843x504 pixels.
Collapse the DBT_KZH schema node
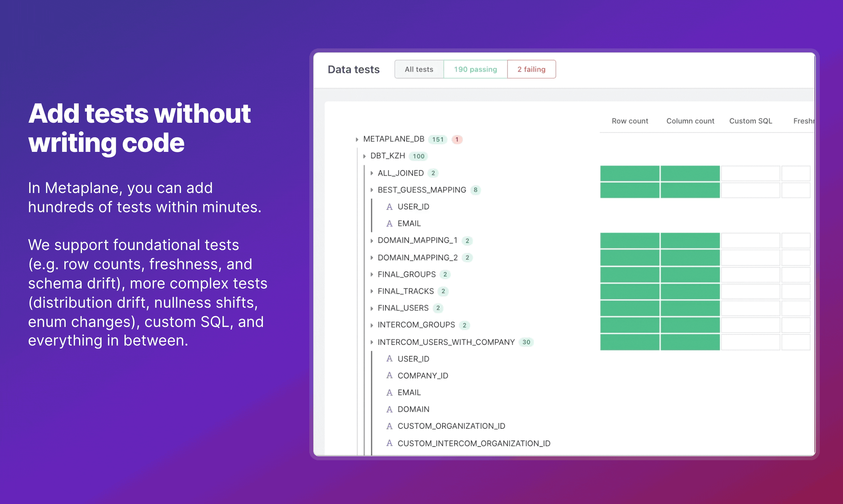(x=364, y=156)
